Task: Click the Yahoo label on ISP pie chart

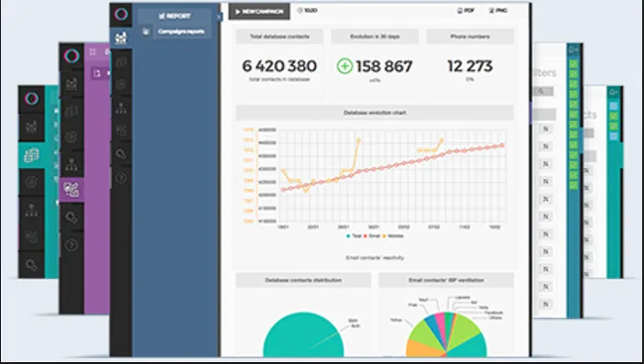Action: pos(396,320)
